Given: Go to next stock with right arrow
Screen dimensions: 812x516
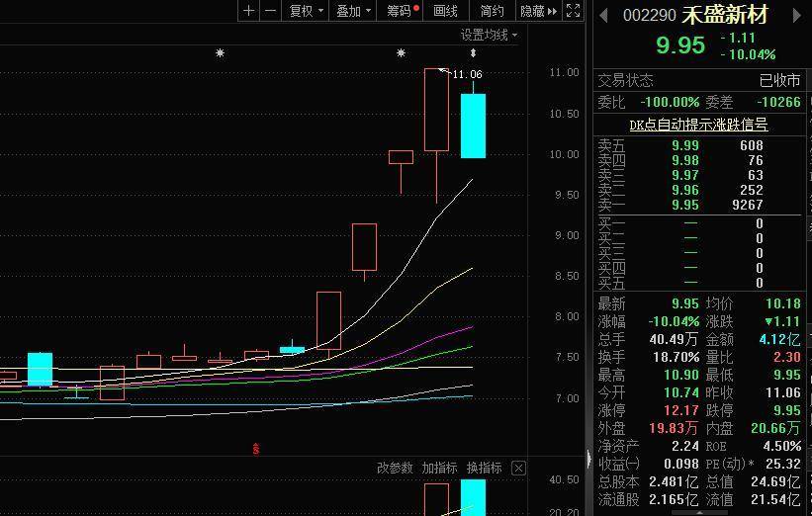Looking at the screenshot, I should (794, 15).
